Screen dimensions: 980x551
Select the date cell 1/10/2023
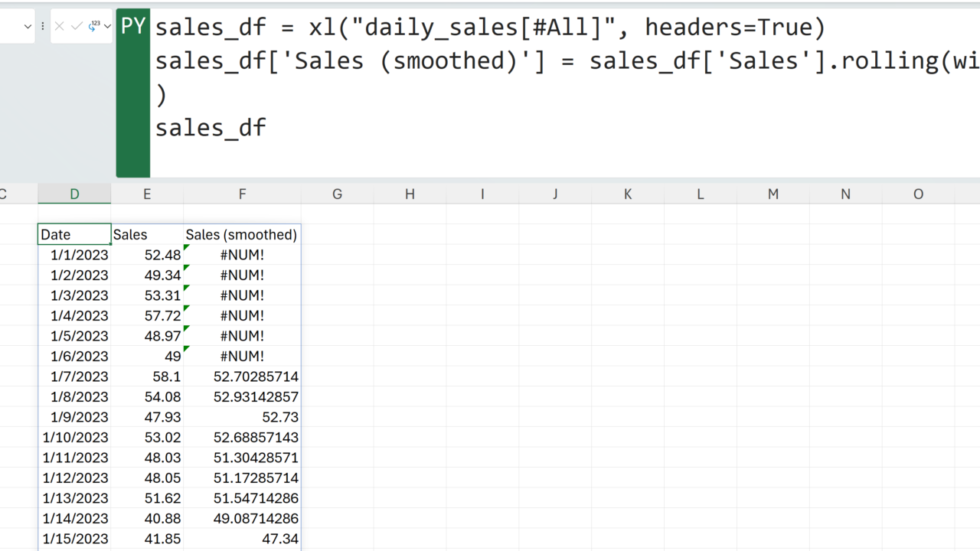[74, 438]
